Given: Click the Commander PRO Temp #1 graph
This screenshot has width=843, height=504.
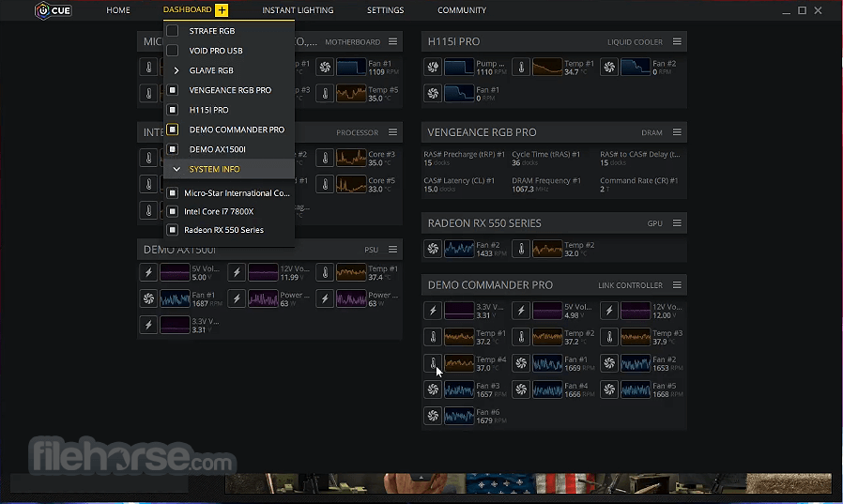Looking at the screenshot, I should click(459, 337).
